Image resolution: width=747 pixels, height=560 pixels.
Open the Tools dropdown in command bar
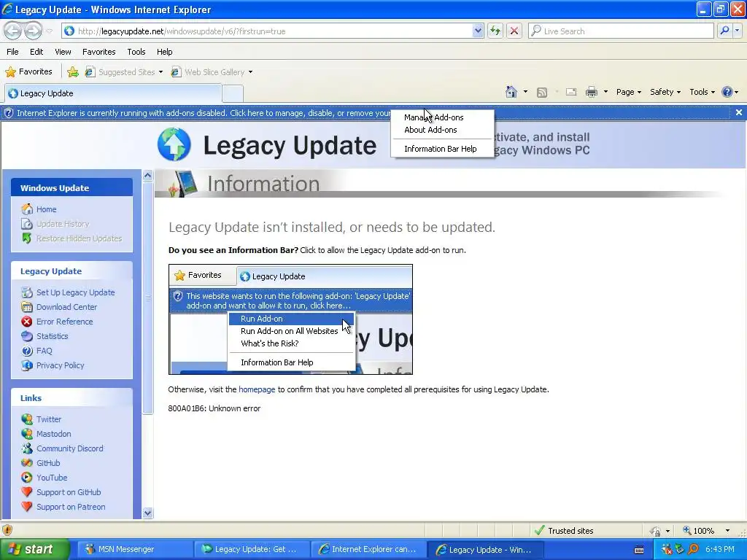(703, 92)
